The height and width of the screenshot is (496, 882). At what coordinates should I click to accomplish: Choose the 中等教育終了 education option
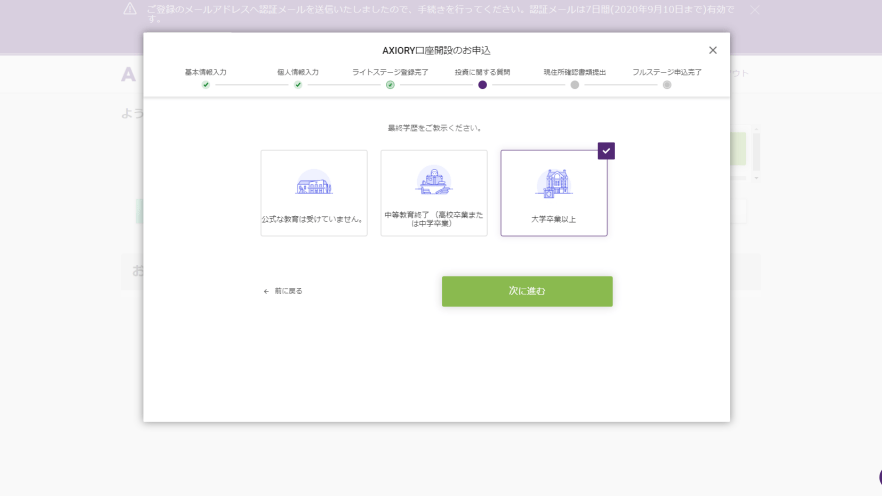click(x=434, y=193)
